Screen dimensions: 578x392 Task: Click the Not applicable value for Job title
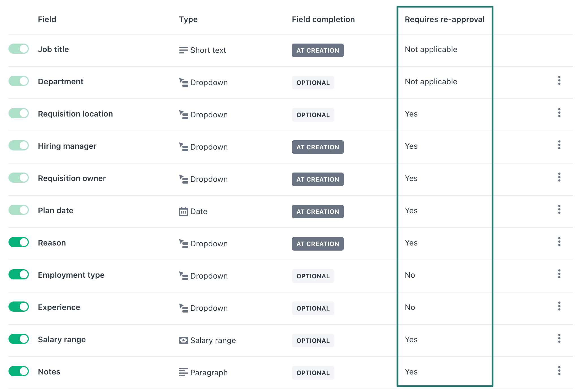pyautogui.click(x=431, y=49)
